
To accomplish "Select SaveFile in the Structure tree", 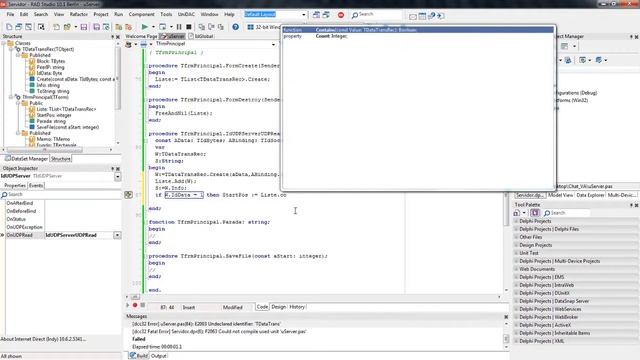I will 68,127.
